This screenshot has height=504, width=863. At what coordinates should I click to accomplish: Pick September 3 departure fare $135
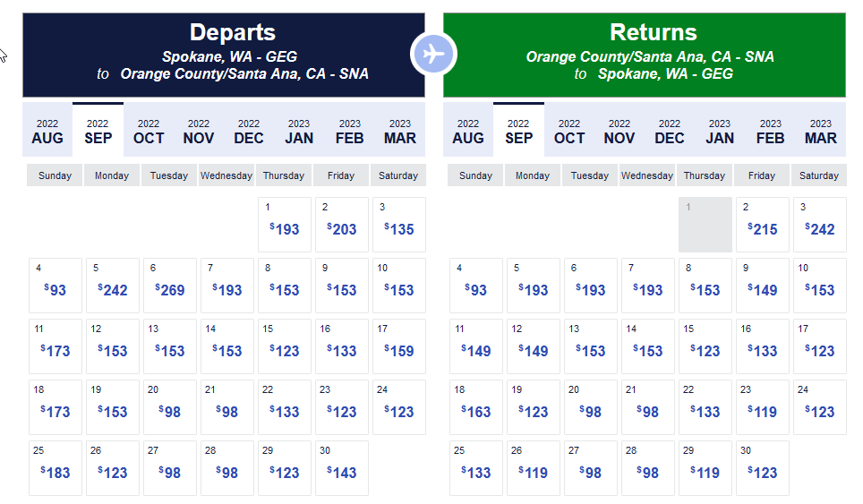(x=398, y=225)
